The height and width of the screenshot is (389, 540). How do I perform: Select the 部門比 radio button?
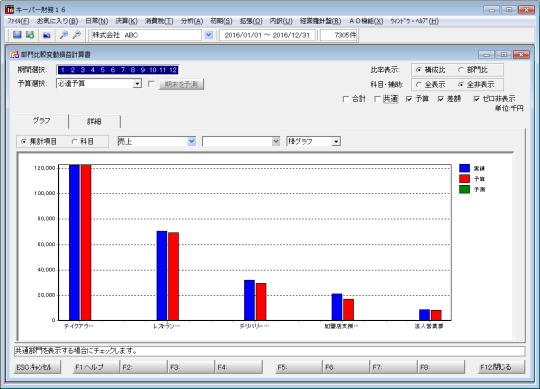point(461,70)
